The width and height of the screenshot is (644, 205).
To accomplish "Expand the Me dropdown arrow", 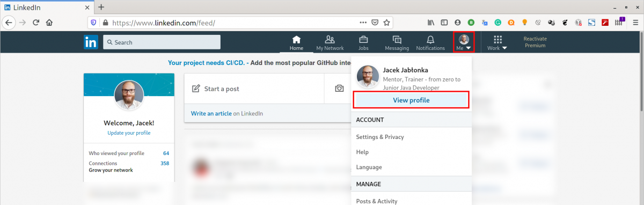I will pos(469,48).
